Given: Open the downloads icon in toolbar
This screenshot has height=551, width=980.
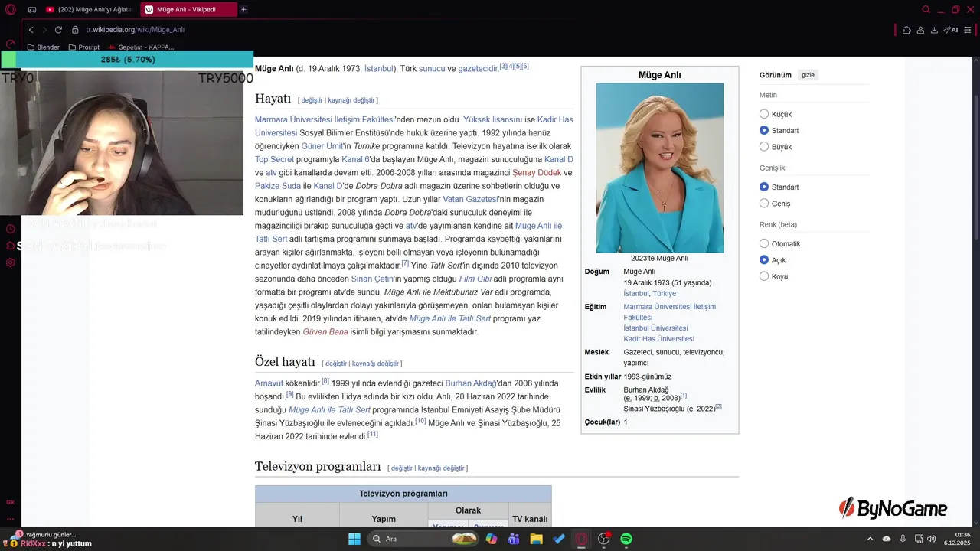Looking at the screenshot, I should coord(934,30).
